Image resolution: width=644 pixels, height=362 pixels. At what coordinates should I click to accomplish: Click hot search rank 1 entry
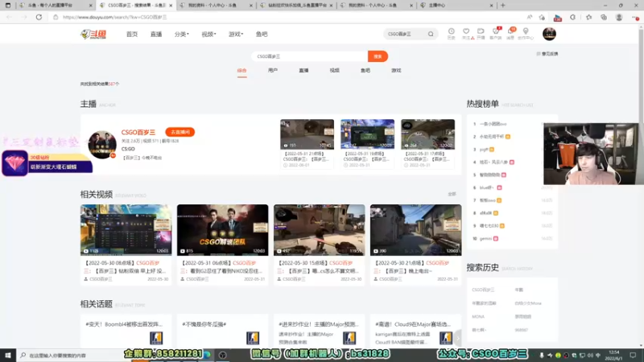(x=493, y=124)
